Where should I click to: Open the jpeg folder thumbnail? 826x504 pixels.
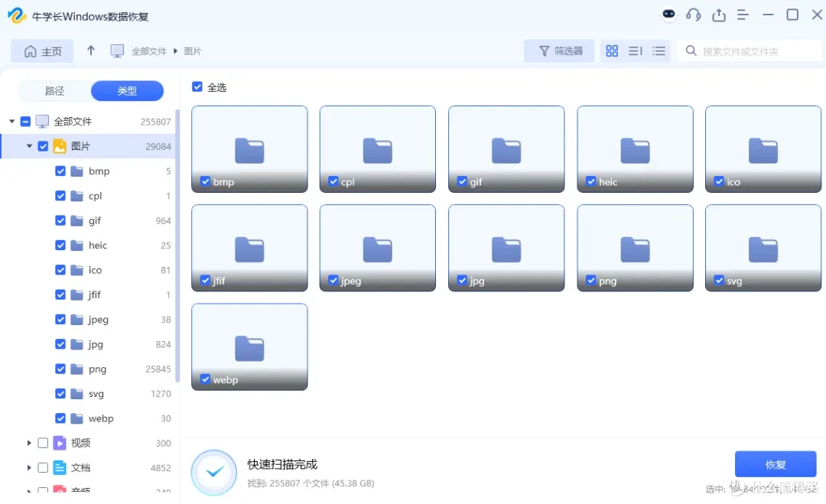[x=378, y=248]
